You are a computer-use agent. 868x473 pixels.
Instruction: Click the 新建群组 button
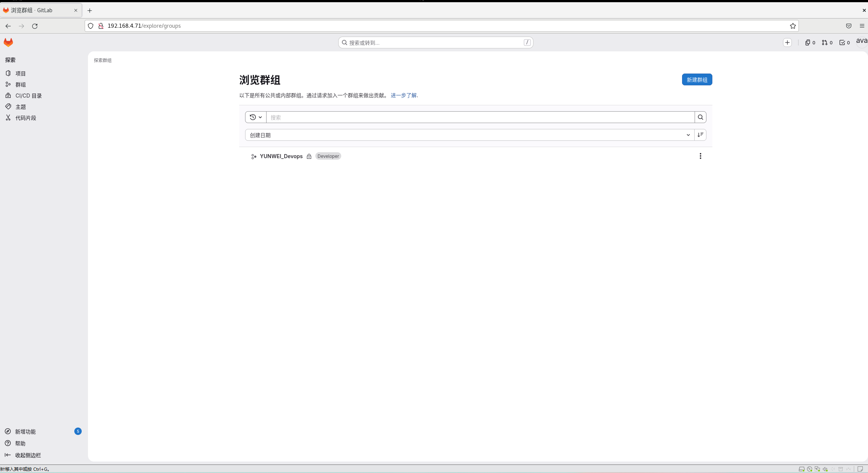[697, 80]
